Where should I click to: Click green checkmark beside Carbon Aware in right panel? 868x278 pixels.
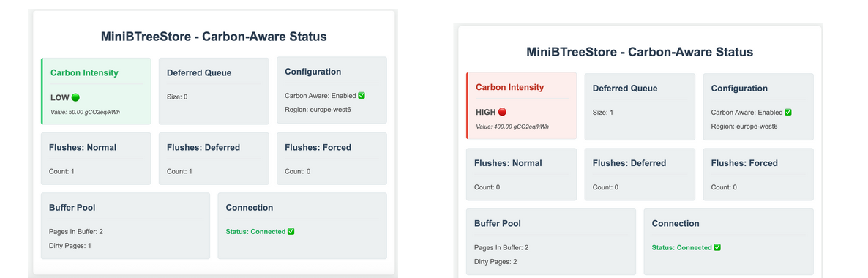[787, 112]
